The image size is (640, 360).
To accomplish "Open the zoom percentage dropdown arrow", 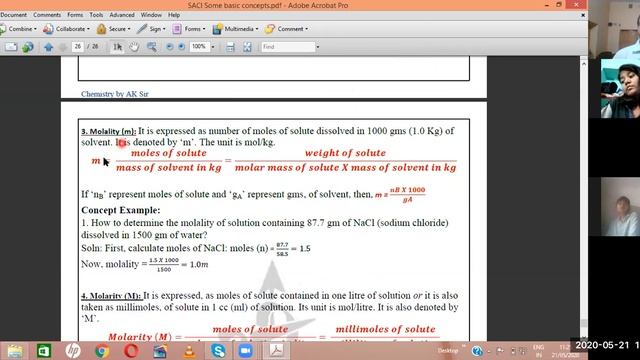I will point(213,47).
